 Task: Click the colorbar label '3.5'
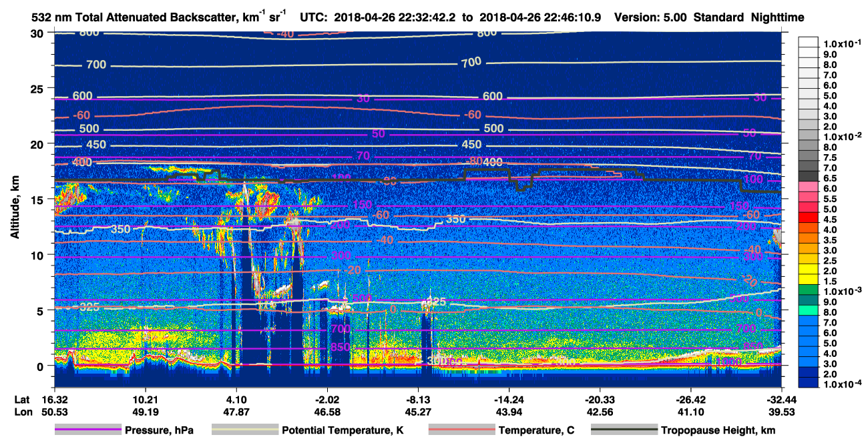(829, 241)
